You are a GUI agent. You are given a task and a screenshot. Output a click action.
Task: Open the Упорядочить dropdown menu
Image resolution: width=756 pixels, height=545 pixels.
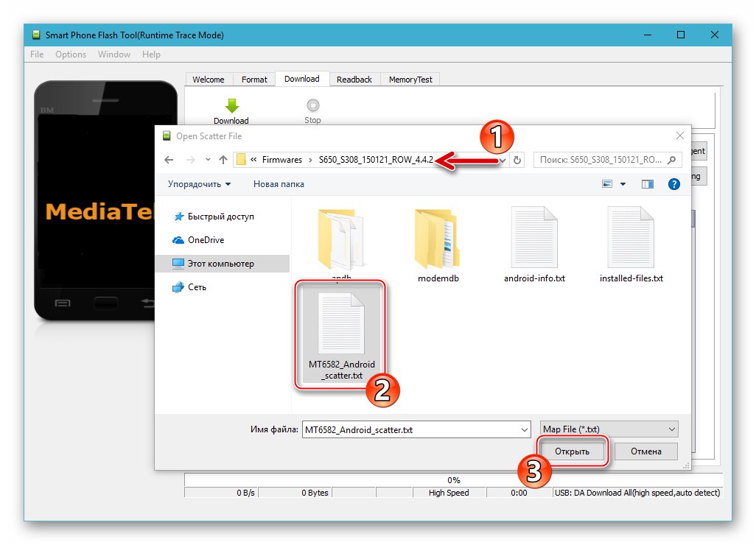[199, 184]
